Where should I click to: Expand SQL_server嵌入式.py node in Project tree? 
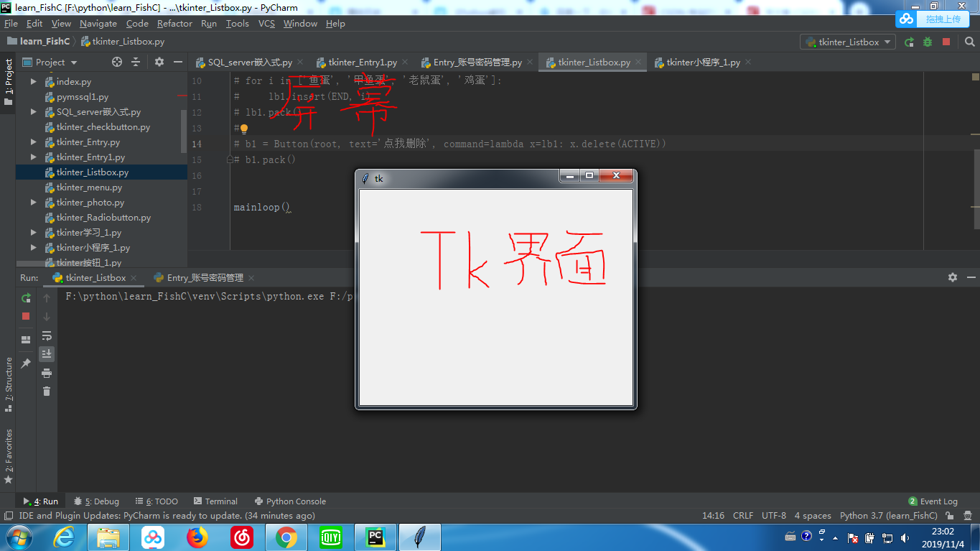click(33, 112)
